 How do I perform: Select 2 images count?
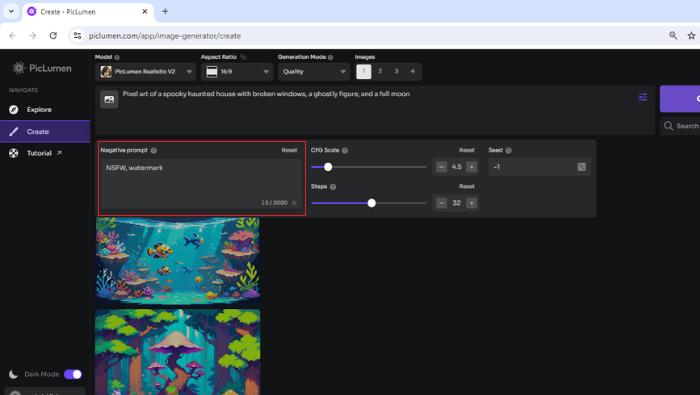380,71
